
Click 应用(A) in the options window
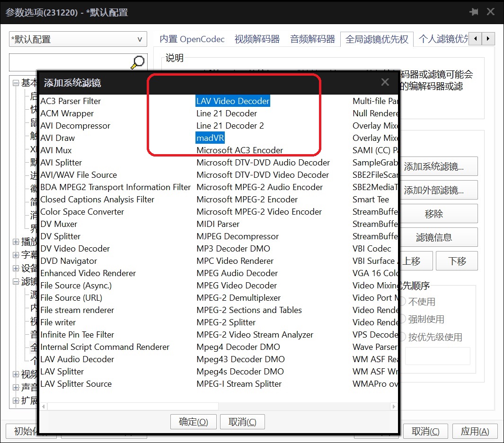pos(475,431)
